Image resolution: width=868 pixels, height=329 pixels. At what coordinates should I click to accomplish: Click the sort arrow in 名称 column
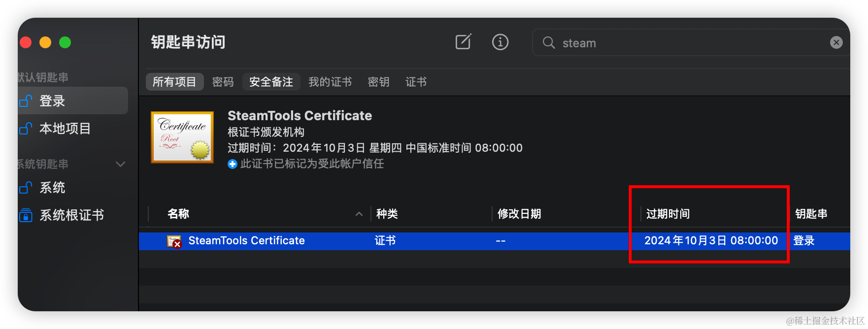tap(359, 214)
